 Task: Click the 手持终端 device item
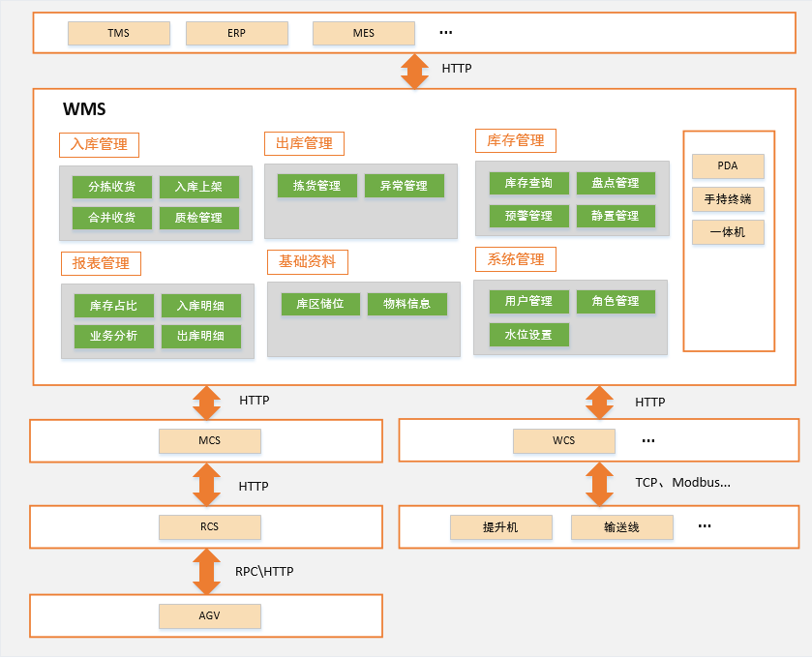pyautogui.click(x=728, y=199)
